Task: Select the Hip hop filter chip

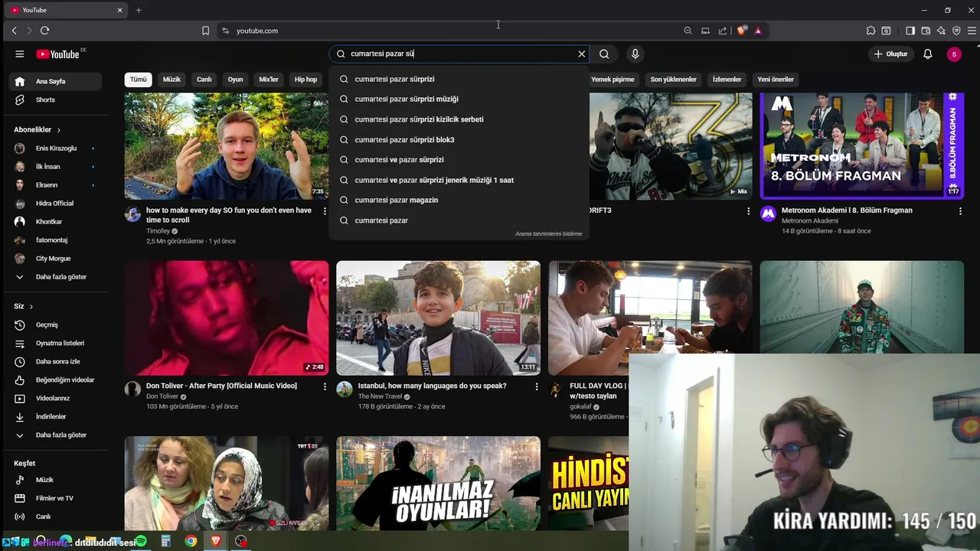Action: pyautogui.click(x=305, y=80)
